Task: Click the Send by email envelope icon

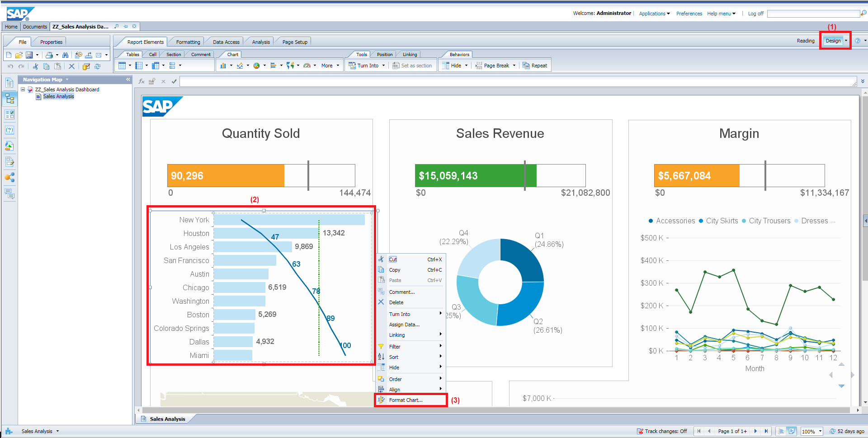Action: 99,55
